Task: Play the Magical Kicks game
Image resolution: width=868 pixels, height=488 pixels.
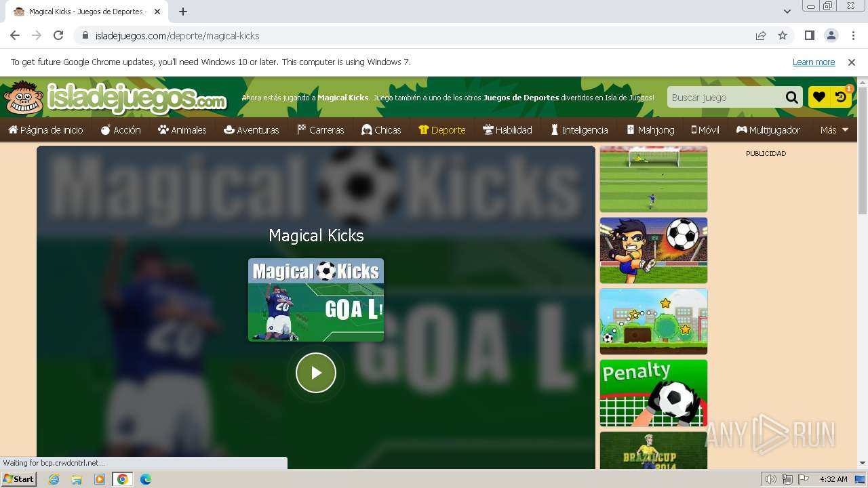Action: (316, 373)
